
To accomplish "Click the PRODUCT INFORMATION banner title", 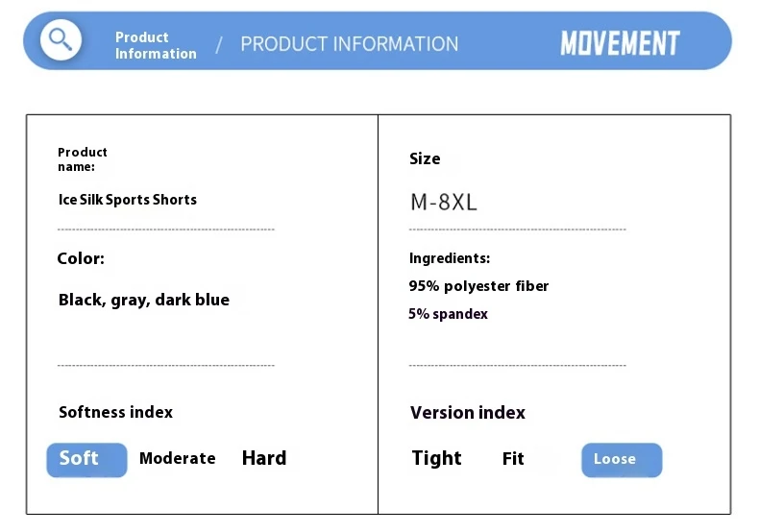I will click(x=349, y=44).
